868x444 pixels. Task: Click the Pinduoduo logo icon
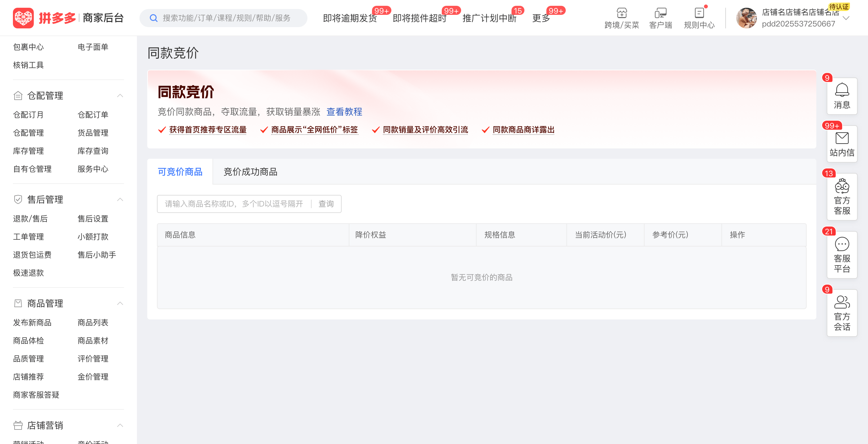coord(23,18)
